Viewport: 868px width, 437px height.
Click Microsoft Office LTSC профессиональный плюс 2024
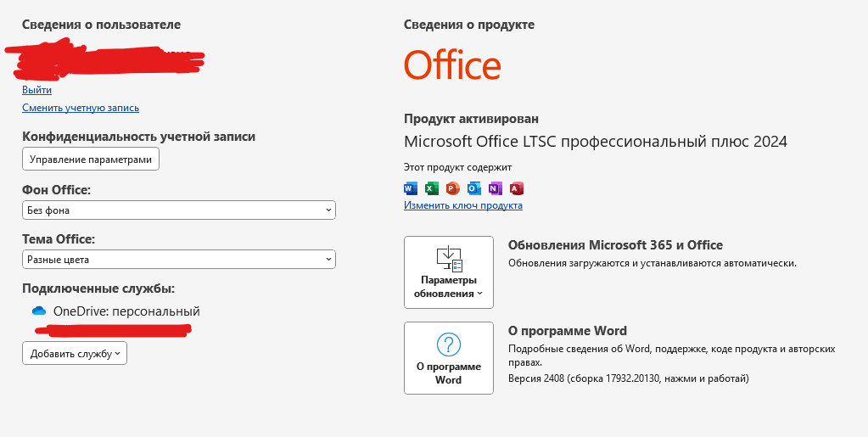[x=596, y=141]
